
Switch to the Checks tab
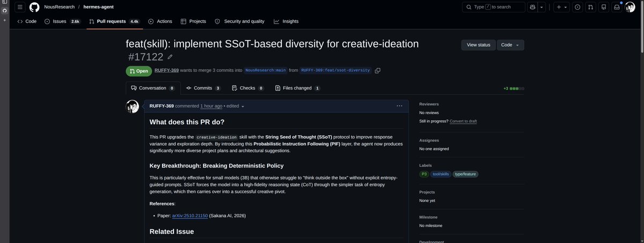247,88
